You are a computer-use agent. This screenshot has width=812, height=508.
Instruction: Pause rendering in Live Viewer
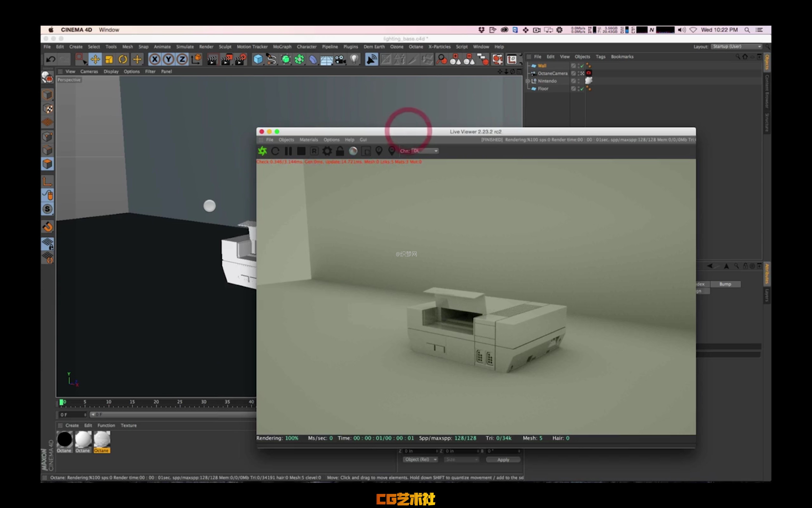tap(288, 151)
